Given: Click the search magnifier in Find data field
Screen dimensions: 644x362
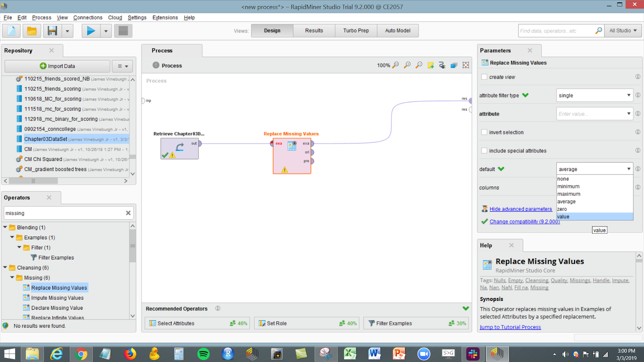Looking at the screenshot, I should [599, 31].
